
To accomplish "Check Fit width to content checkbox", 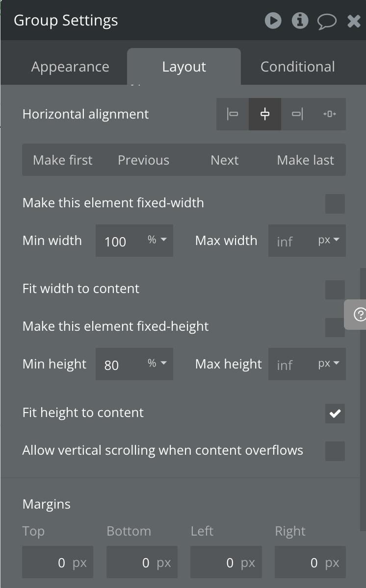I will [x=335, y=290].
